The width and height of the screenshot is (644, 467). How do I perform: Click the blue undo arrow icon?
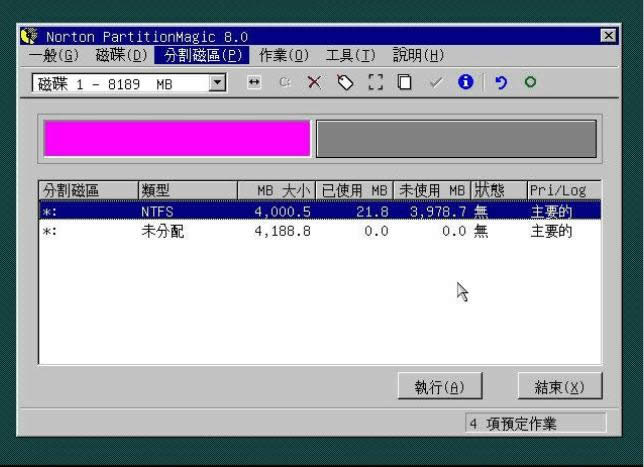click(x=500, y=84)
